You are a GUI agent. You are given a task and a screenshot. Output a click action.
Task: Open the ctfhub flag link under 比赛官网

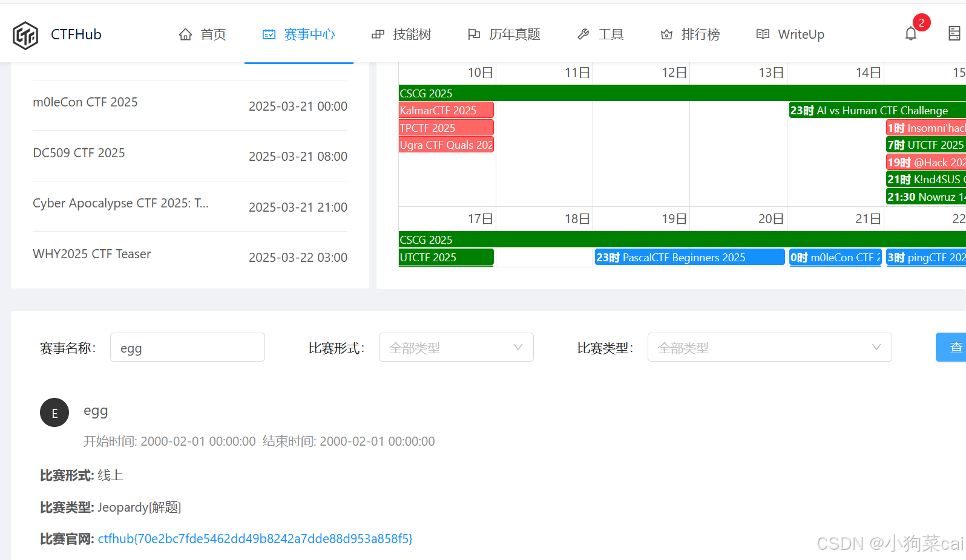255,538
